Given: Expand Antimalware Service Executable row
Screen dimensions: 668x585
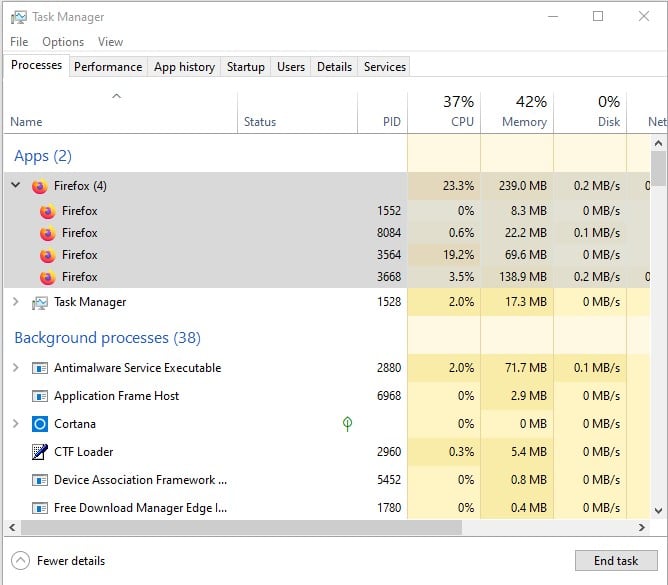Looking at the screenshot, I should point(16,367).
